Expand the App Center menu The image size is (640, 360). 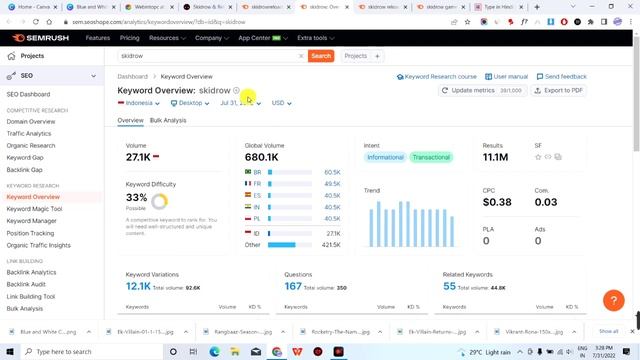pos(263,38)
